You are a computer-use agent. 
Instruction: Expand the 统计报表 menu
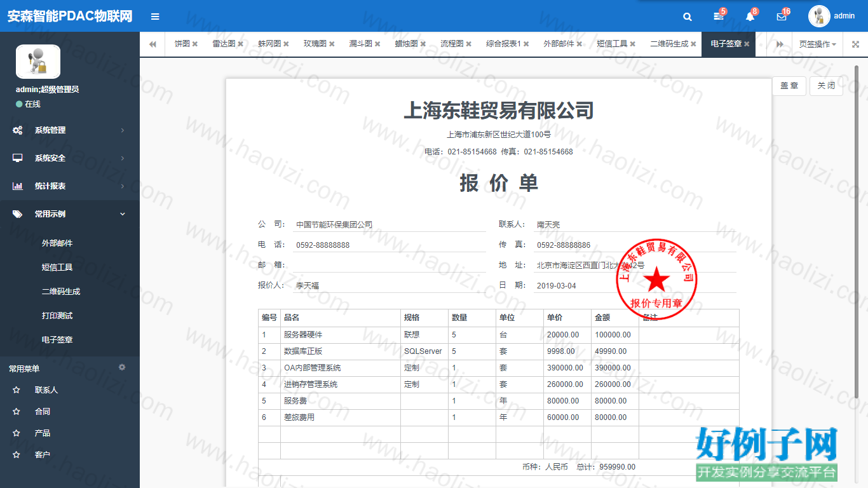point(70,186)
